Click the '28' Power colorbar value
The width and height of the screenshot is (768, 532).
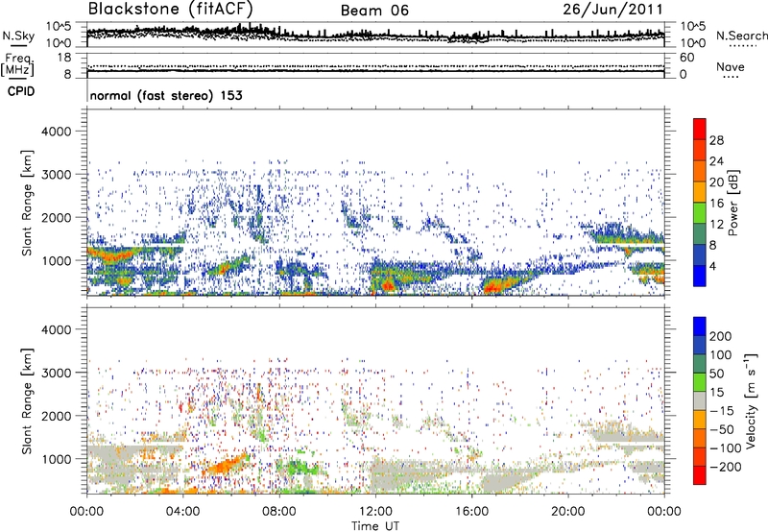click(716, 140)
